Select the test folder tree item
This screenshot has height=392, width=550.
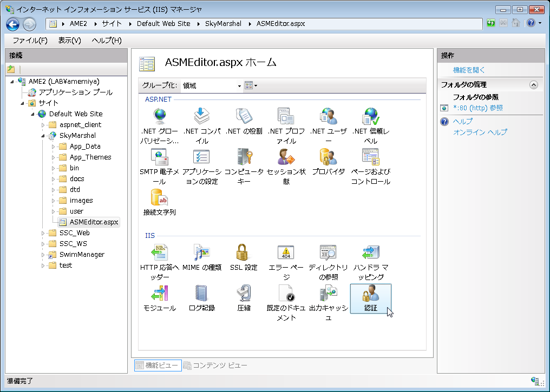tap(66, 265)
